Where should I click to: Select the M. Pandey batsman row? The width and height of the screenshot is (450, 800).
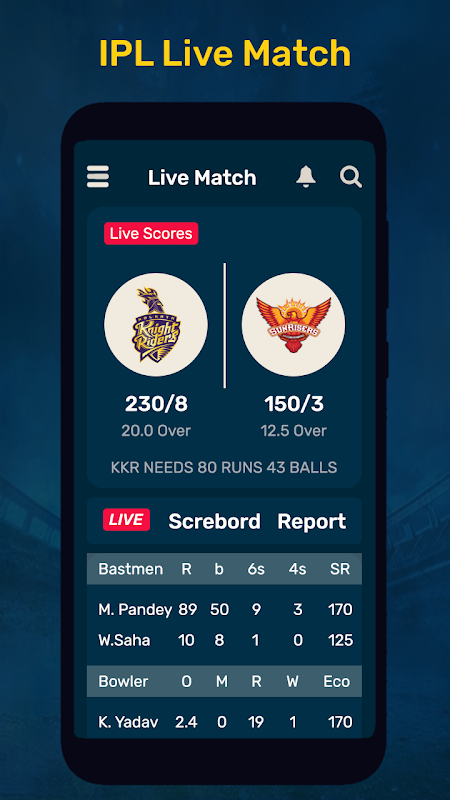click(224, 610)
